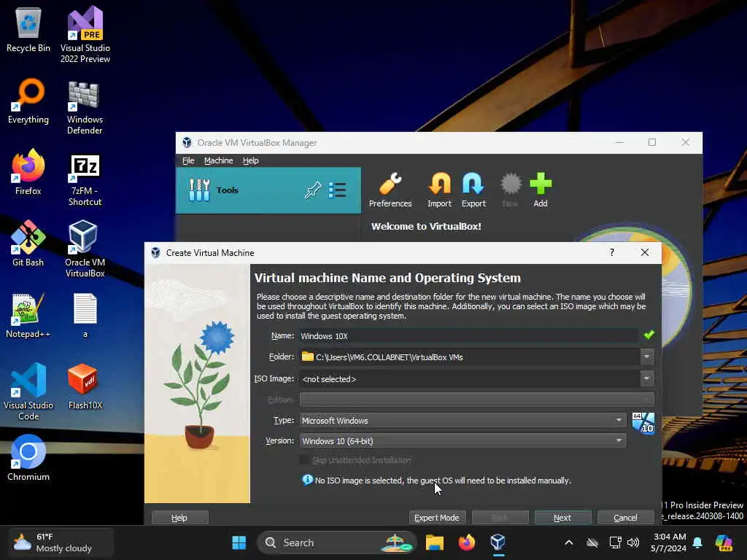The image size is (747, 560).
Task: Open Version dropdown showing Windows 10 (64-bit)
Action: 462,441
